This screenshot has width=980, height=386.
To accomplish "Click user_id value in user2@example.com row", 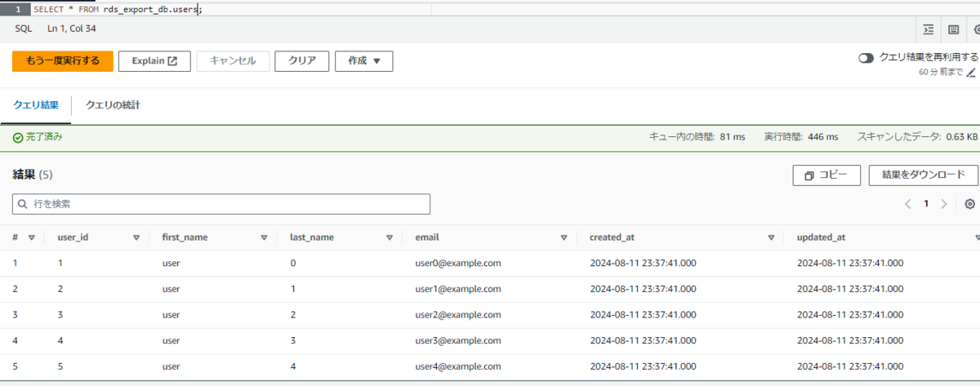I will pos(60,315).
